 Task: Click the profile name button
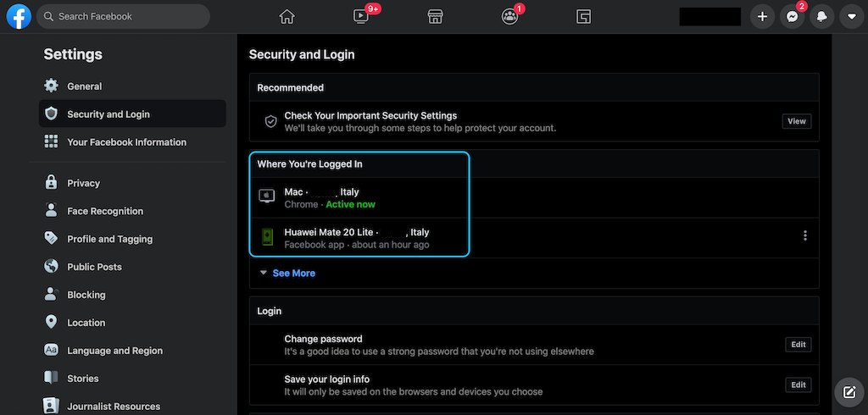(710, 17)
